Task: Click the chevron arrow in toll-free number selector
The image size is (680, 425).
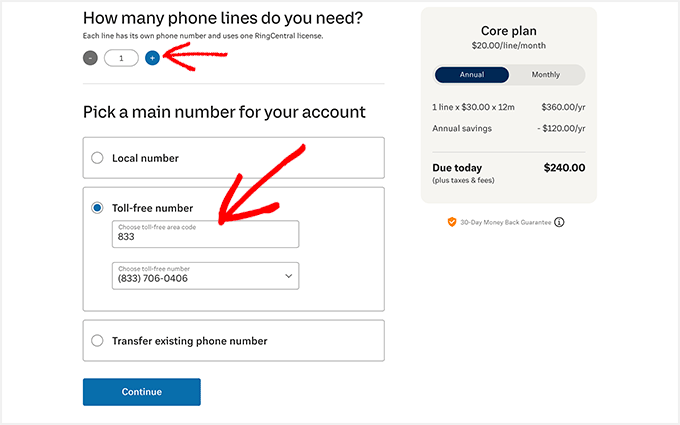Action: tap(288, 275)
